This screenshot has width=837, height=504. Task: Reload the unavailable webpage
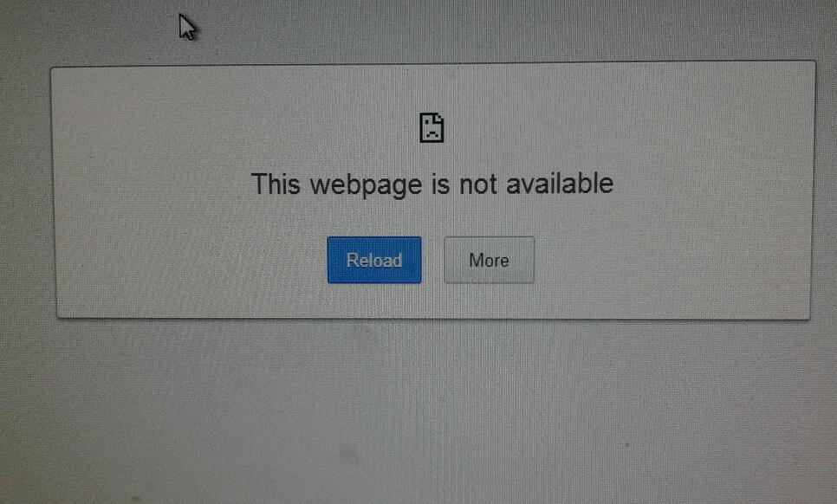tap(374, 260)
